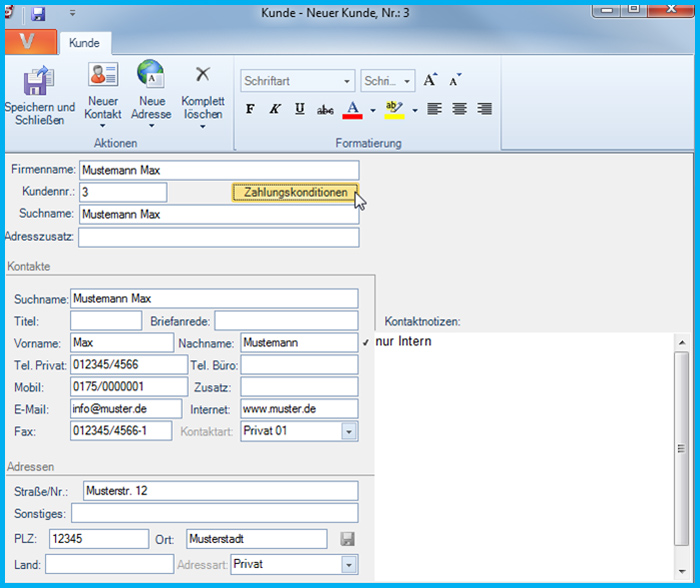This screenshot has height=588, width=700.
Task: Click the PLZ field
Action: (99, 539)
